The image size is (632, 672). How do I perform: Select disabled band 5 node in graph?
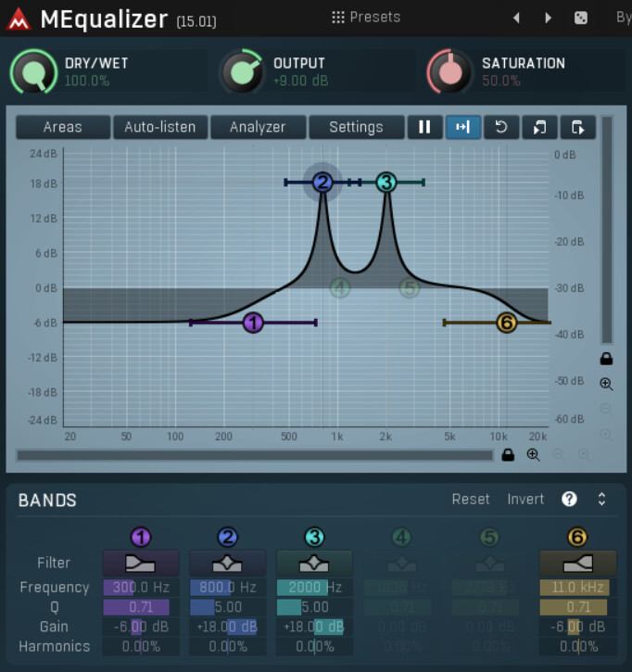coord(410,288)
